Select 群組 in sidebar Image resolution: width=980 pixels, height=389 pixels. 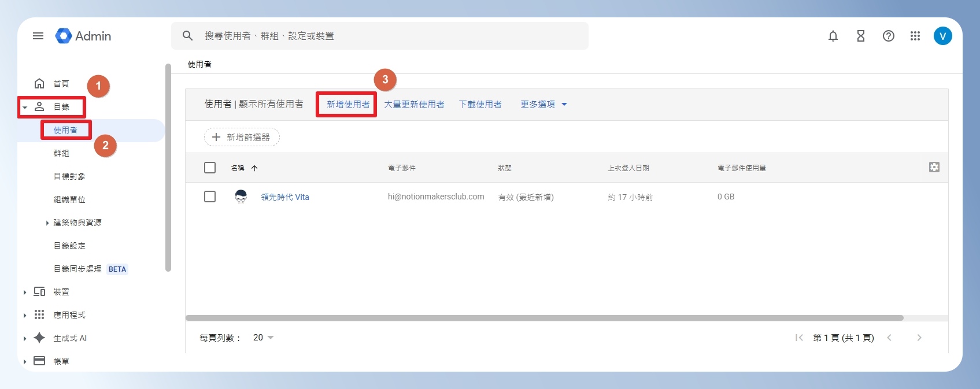click(x=61, y=153)
